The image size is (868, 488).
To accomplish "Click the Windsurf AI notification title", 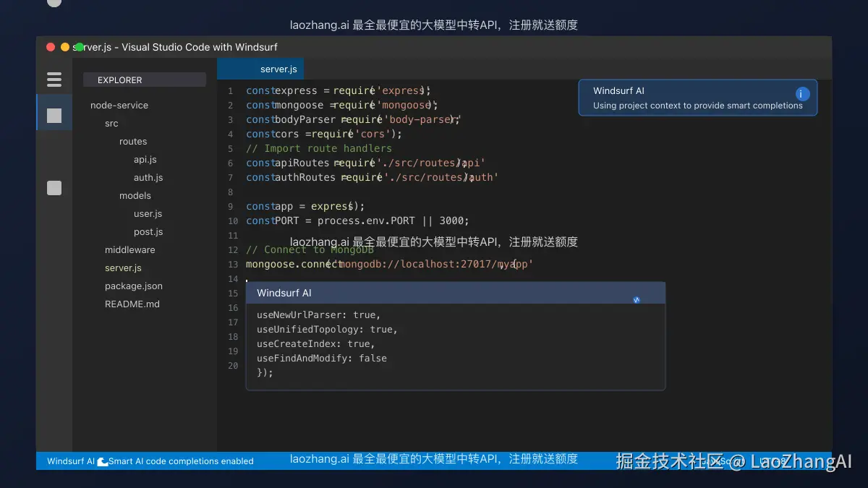I will pos(618,90).
